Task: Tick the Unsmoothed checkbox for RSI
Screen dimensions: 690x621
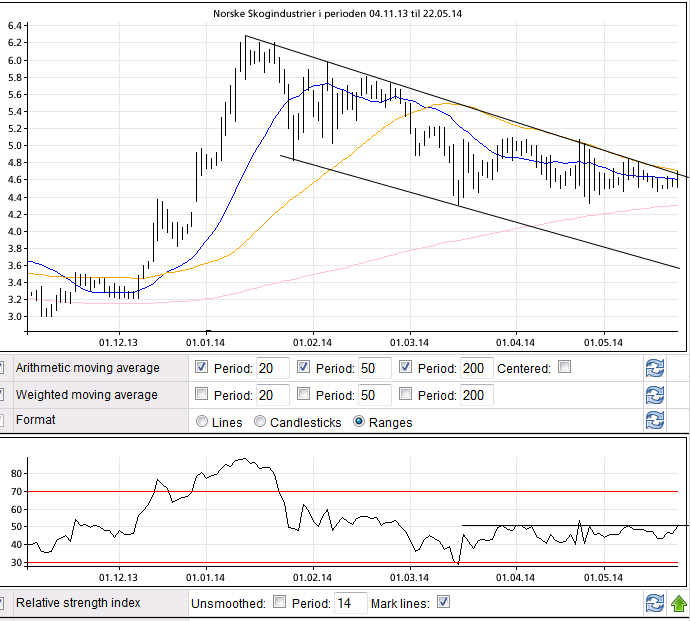Action: [x=279, y=602]
